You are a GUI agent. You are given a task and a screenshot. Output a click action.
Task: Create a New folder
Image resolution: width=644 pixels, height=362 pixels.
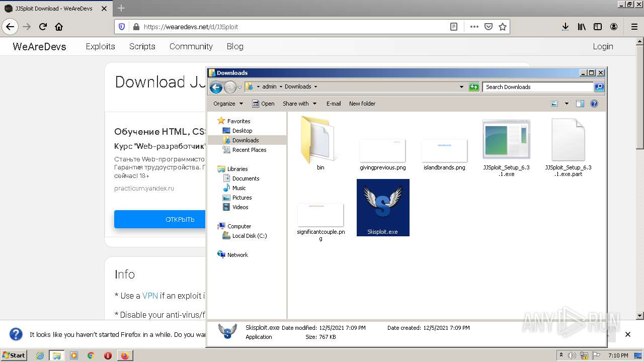pyautogui.click(x=362, y=104)
